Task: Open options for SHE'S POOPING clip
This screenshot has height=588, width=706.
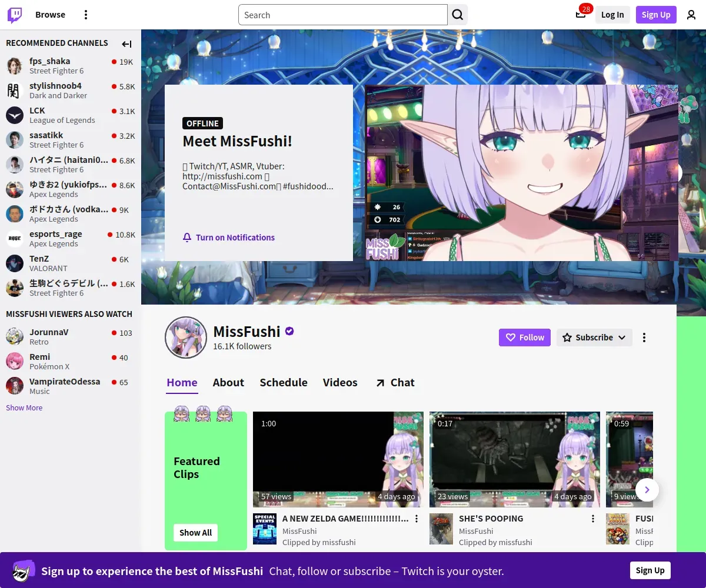Action: coord(593,519)
